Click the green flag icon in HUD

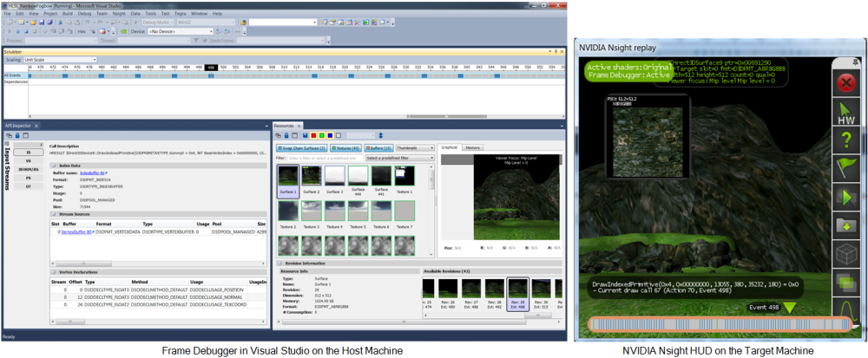point(845,167)
